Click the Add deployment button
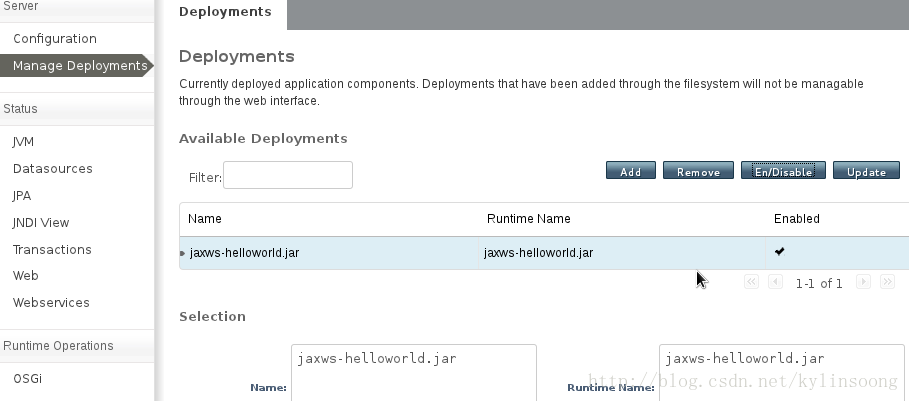The width and height of the screenshot is (909, 401). [x=631, y=170]
